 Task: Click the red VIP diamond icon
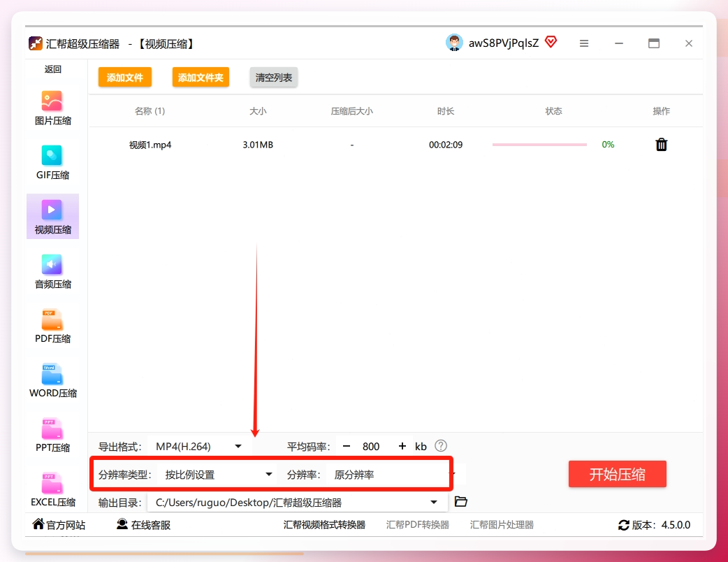point(551,42)
